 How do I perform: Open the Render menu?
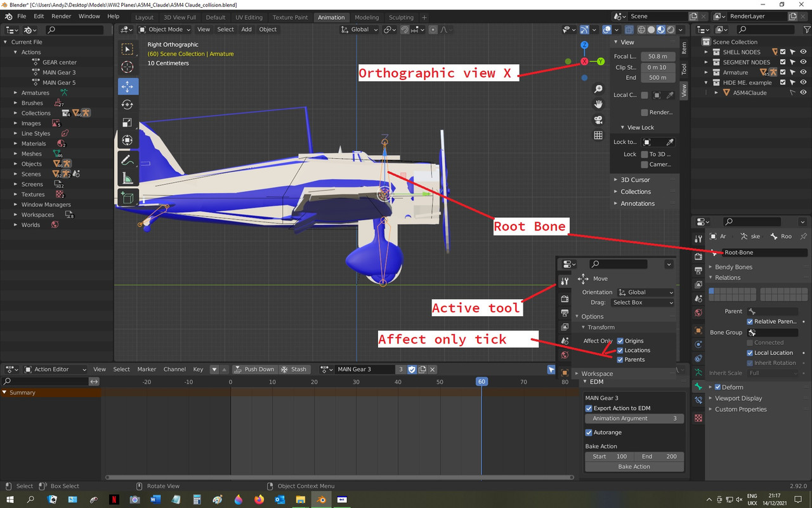(61, 16)
